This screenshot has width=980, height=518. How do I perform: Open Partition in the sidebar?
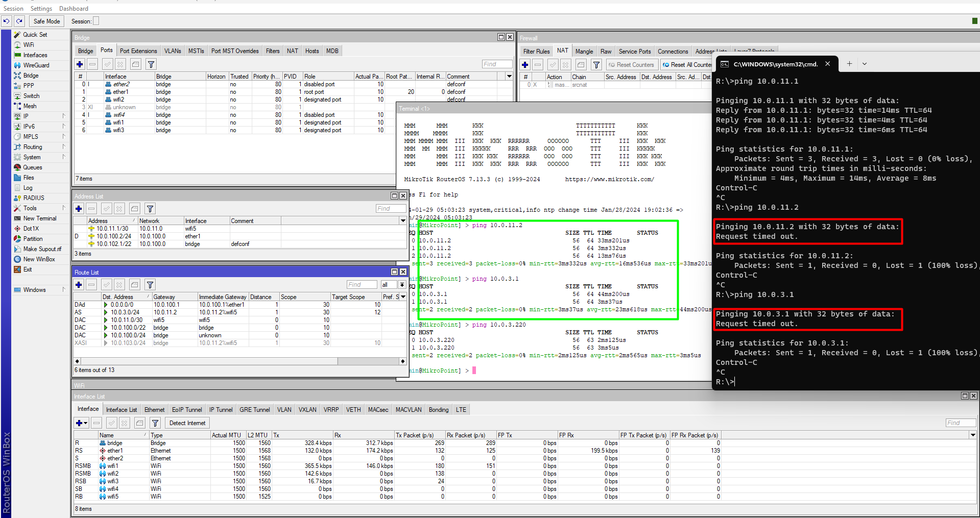point(33,239)
